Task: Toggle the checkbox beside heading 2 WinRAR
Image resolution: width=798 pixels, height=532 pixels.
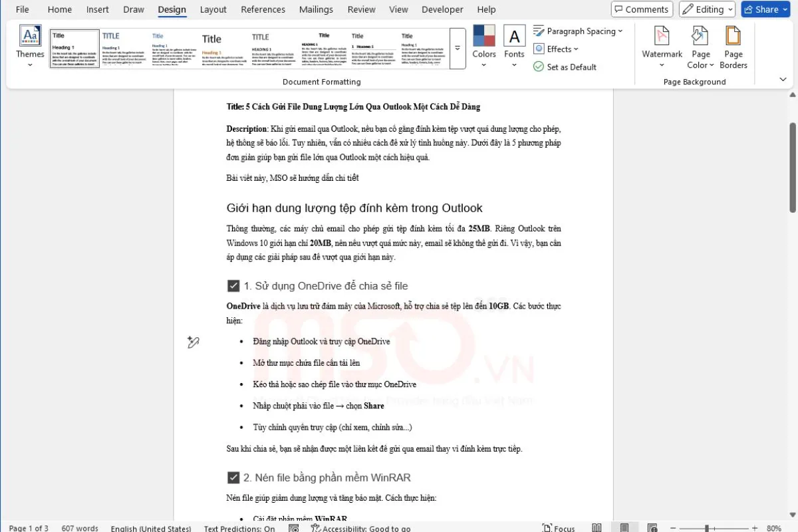Action: coord(233,477)
